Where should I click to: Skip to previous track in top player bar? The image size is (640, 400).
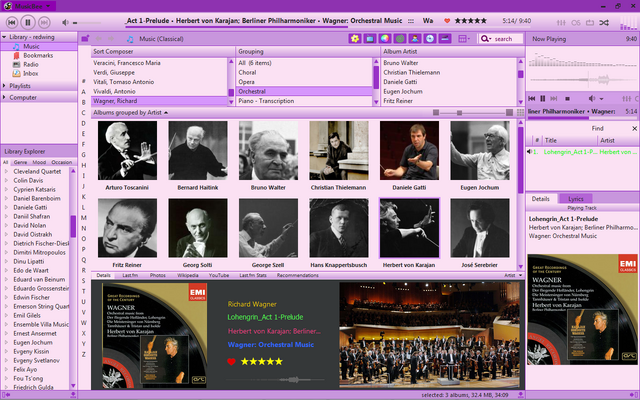tap(11, 22)
